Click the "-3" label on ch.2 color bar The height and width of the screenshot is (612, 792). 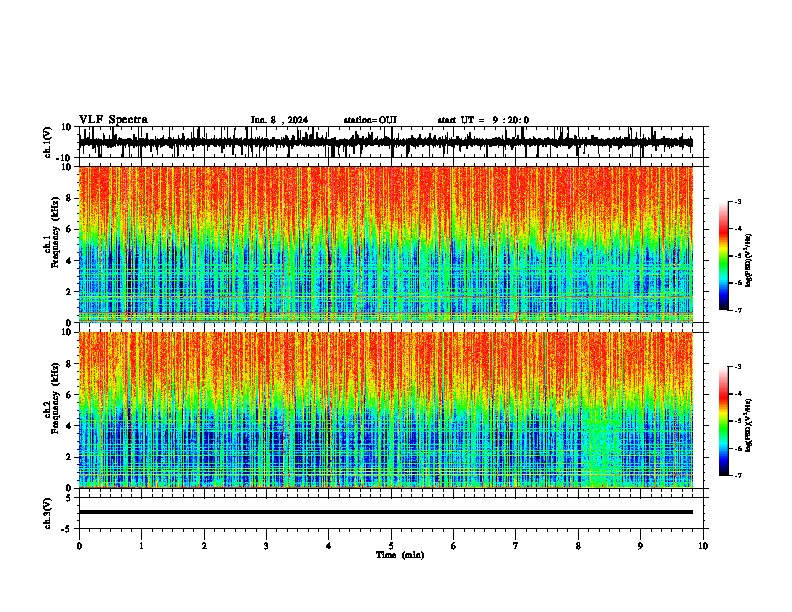[737, 367]
